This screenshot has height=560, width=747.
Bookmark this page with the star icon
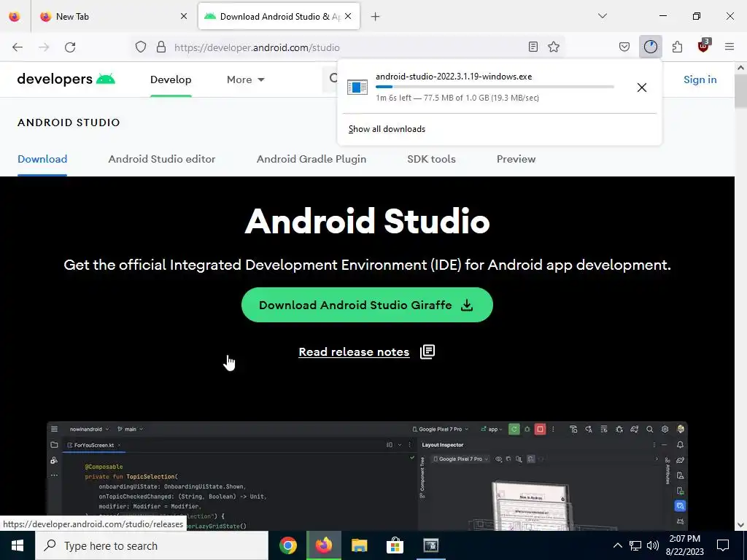click(554, 47)
